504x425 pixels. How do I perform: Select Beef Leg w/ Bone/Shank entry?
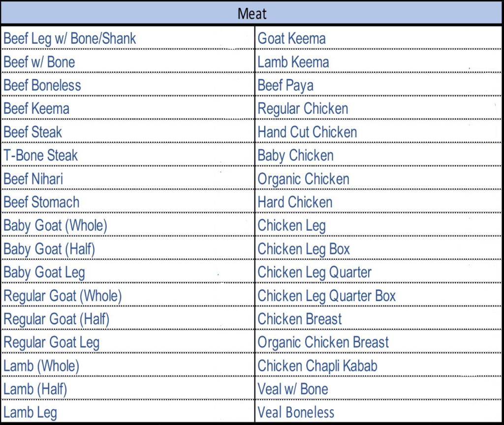pos(70,39)
